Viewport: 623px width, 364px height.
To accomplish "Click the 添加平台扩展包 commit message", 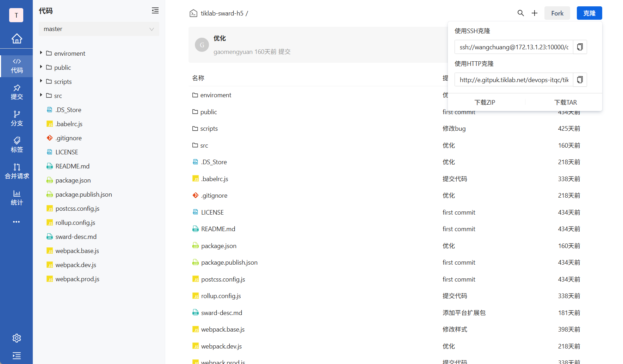I will [464, 313].
